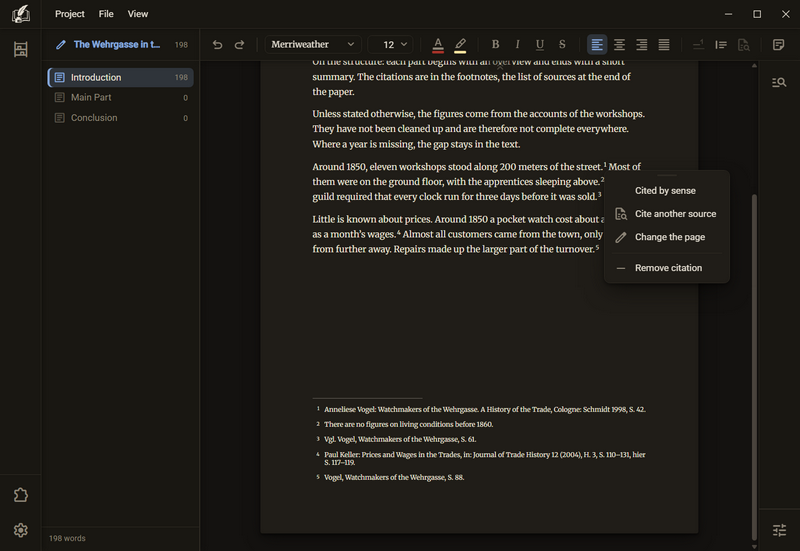Click the search-document icon beside Cite another source
This screenshot has height=551, width=800.
[621, 214]
